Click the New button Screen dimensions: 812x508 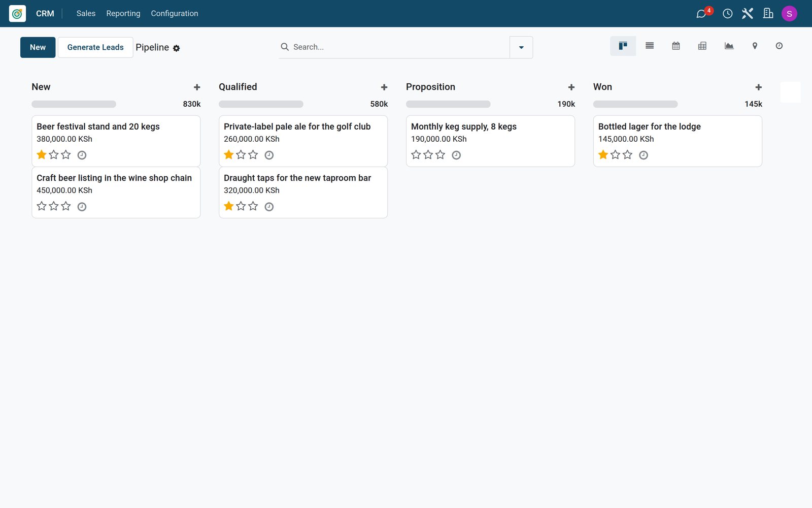pyautogui.click(x=38, y=47)
